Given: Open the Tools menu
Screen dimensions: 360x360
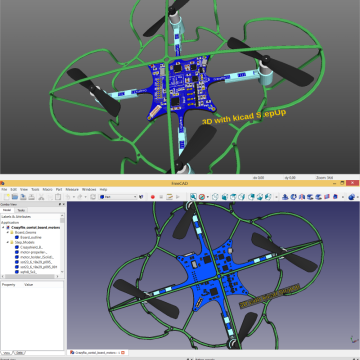Looking at the screenshot, I should 35,189.
